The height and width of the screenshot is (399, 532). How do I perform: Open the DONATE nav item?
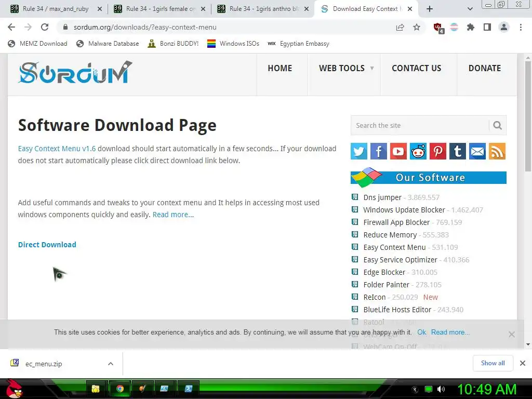tap(485, 68)
